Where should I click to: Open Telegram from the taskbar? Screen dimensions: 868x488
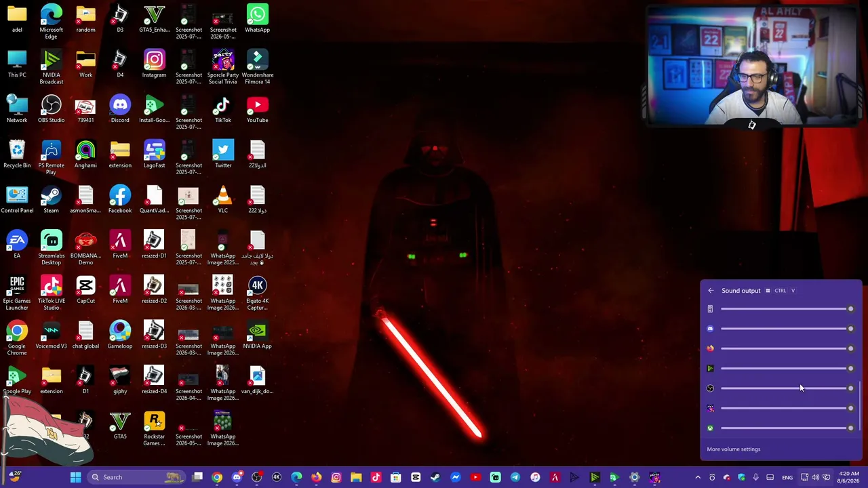(x=515, y=477)
